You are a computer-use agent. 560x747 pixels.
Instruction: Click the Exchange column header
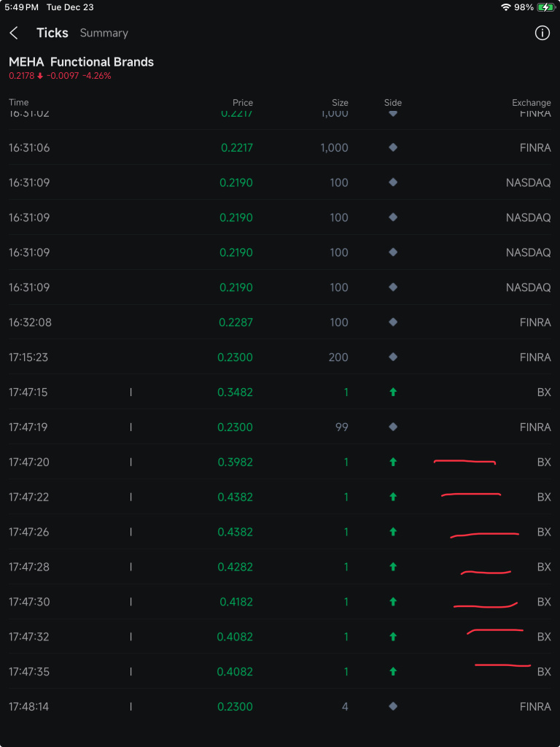pyautogui.click(x=532, y=102)
